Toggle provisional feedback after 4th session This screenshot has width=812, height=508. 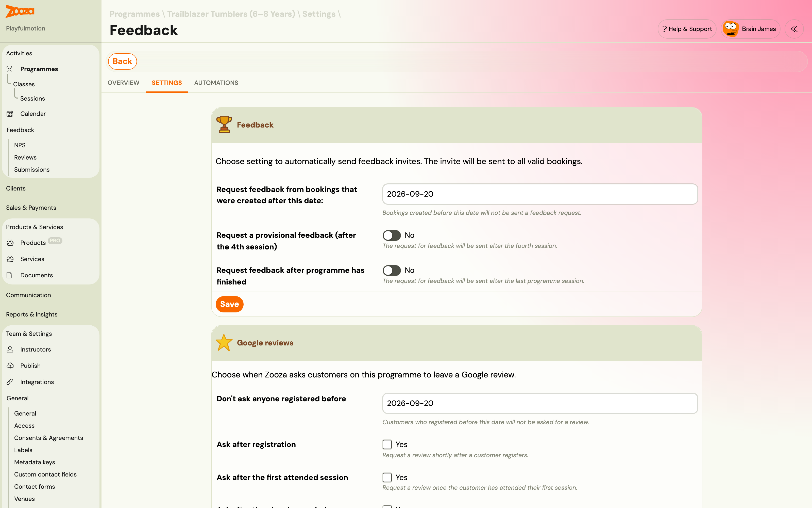(392, 235)
